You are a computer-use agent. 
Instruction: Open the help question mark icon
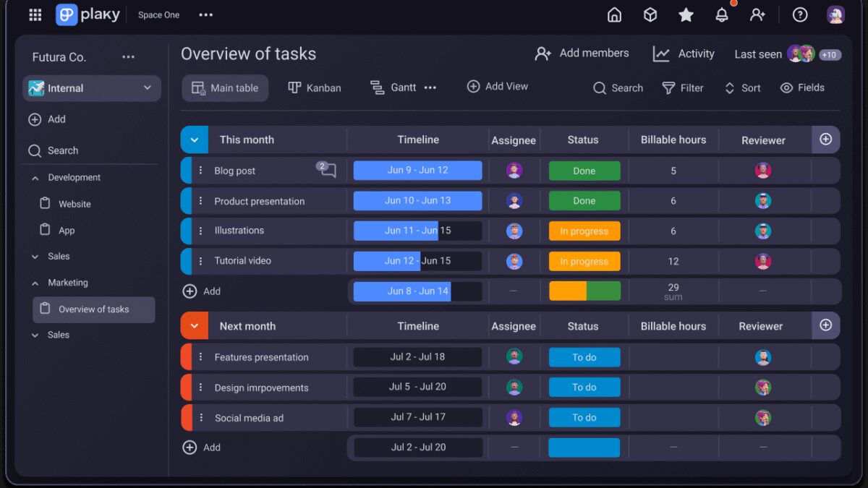[799, 15]
